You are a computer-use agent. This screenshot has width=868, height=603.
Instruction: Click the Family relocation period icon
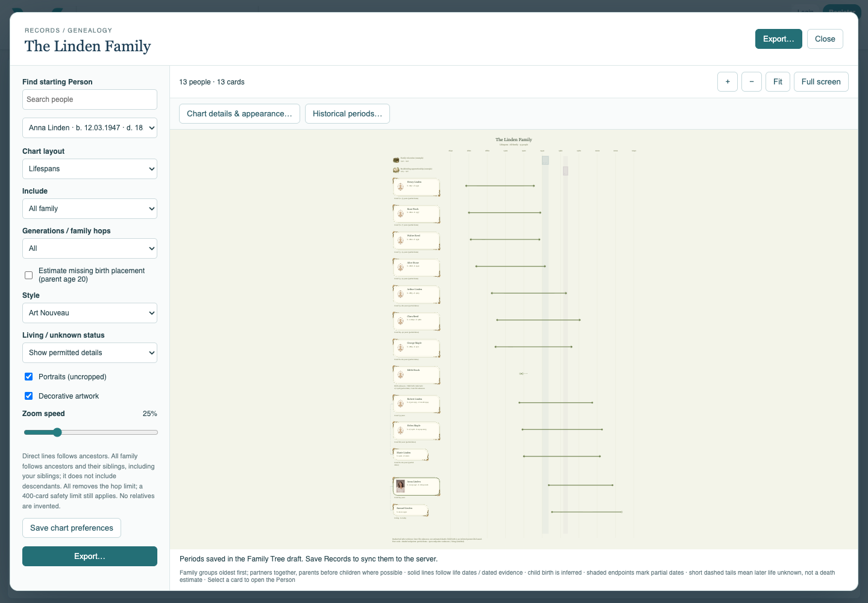396,160
